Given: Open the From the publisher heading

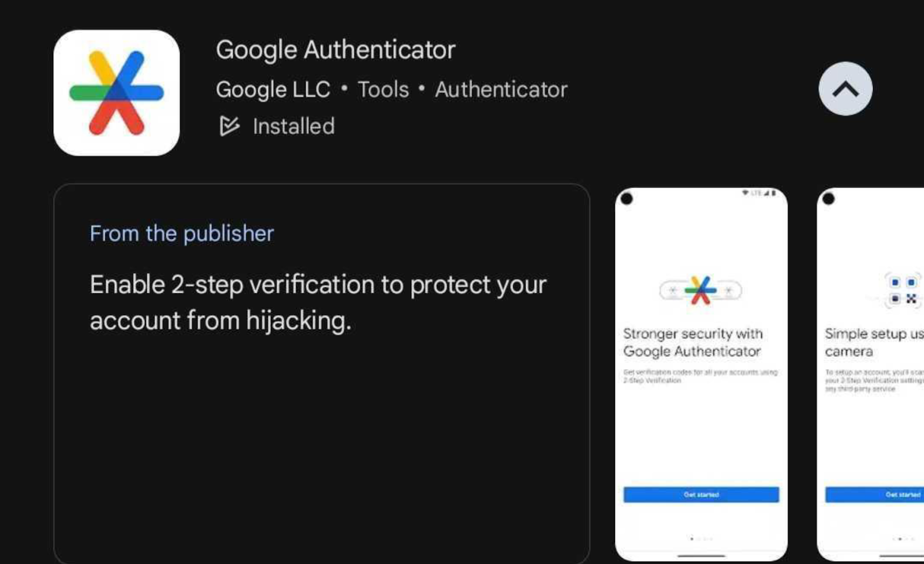Looking at the screenshot, I should (182, 233).
